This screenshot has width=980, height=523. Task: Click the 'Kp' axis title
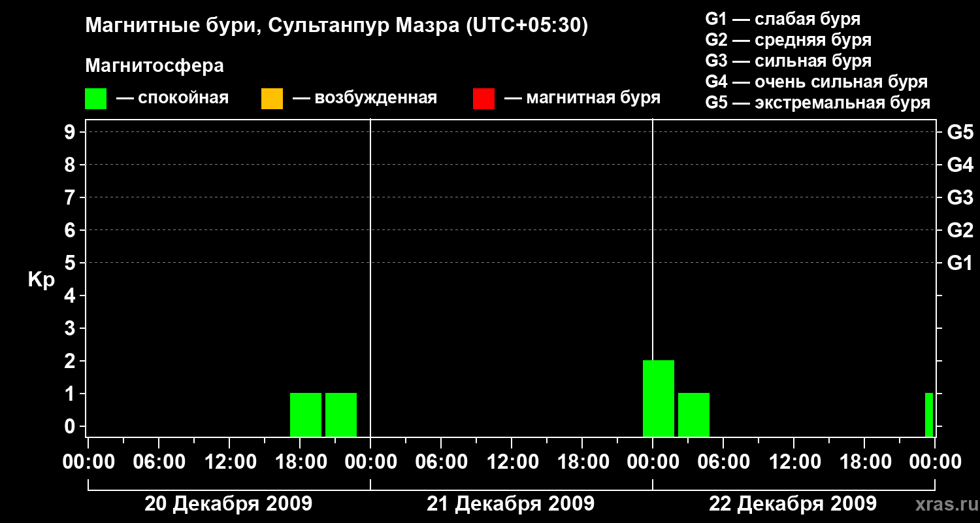point(42,280)
